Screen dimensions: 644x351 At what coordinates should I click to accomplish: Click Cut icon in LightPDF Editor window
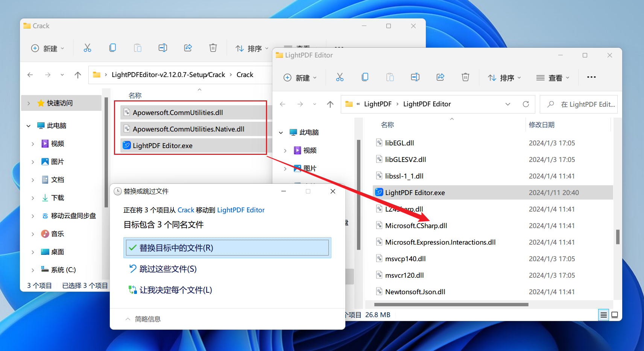coord(340,77)
